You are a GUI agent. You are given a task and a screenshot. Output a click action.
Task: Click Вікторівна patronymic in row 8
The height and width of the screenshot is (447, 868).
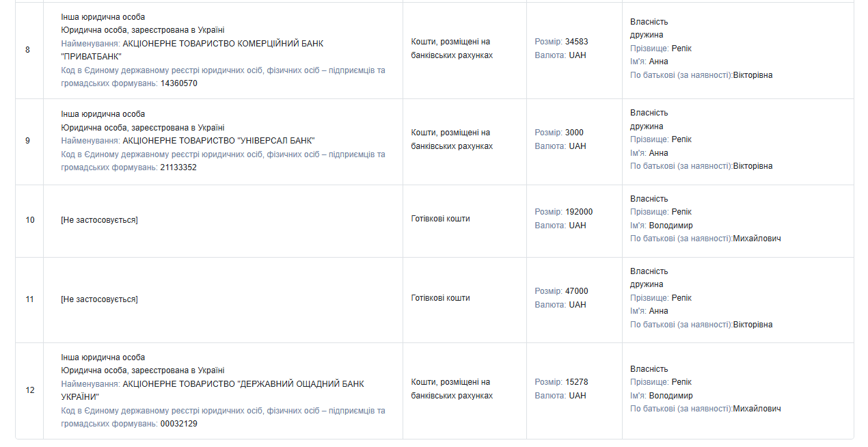coord(752,75)
